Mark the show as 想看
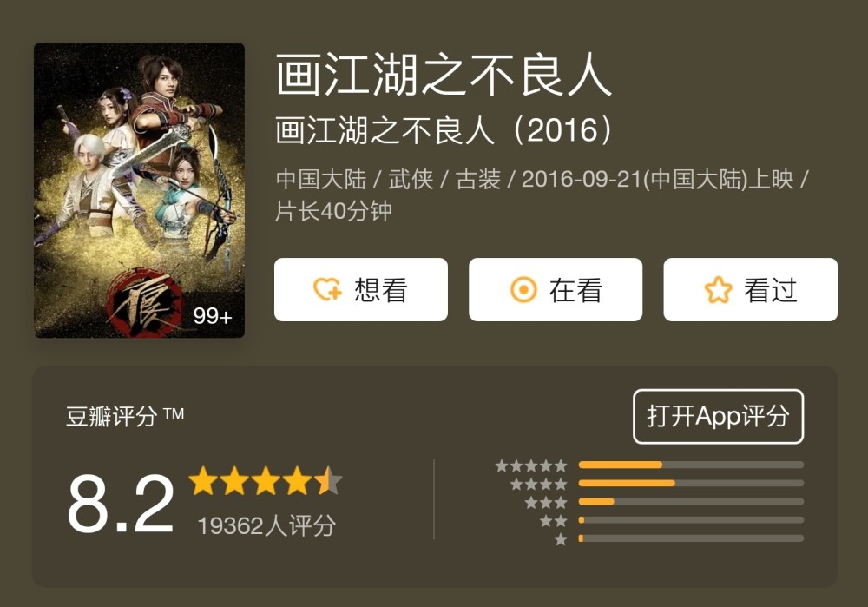 (361, 290)
